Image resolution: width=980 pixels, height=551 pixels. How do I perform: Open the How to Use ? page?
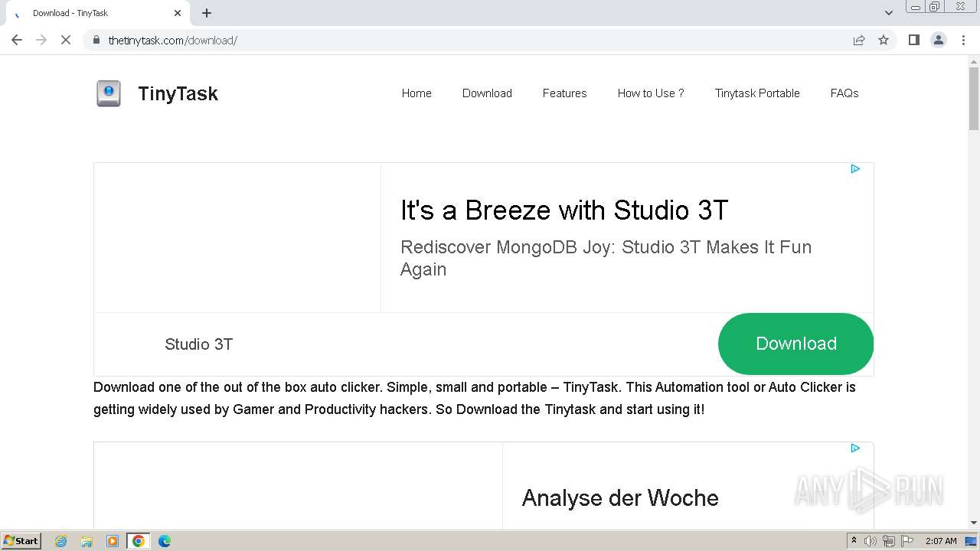(651, 93)
